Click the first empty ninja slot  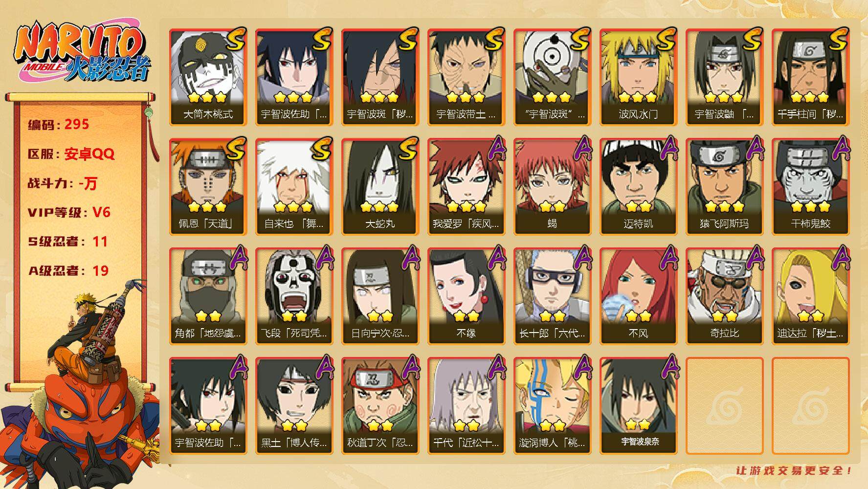(x=724, y=406)
